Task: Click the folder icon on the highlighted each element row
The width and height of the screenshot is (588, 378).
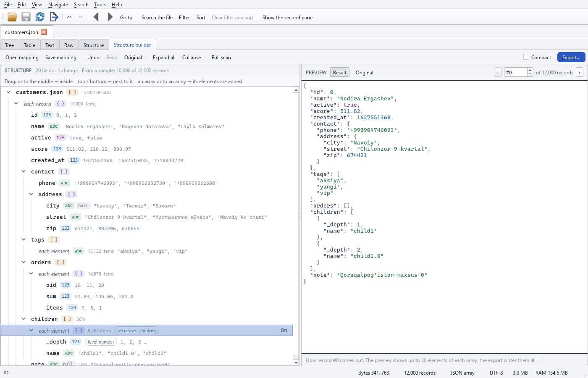Action: point(284,331)
